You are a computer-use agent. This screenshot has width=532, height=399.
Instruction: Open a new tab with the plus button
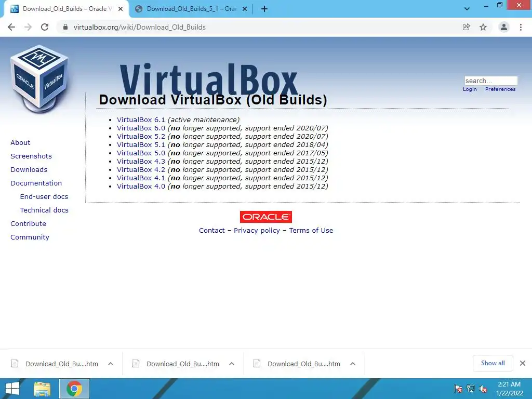pyautogui.click(x=264, y=9)
